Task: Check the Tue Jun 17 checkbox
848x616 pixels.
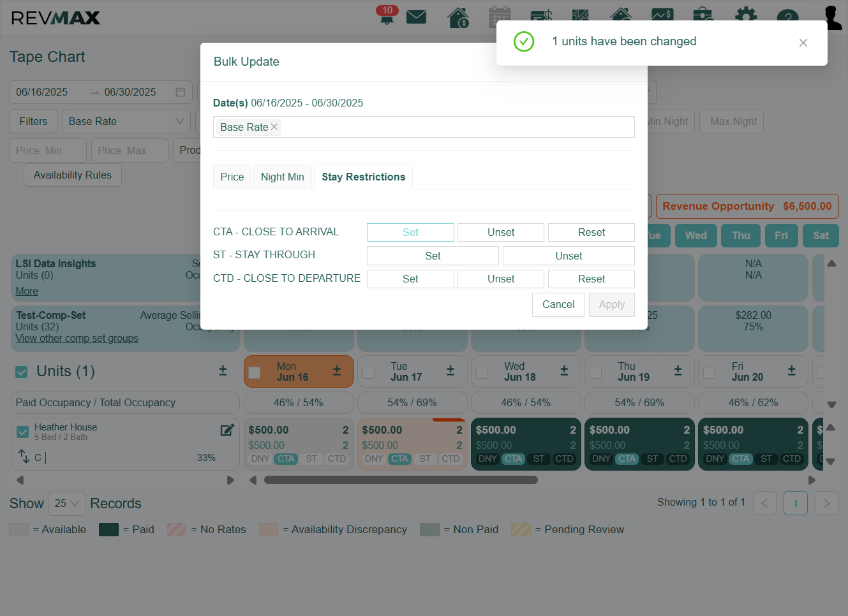Action: tap(368, 372)
